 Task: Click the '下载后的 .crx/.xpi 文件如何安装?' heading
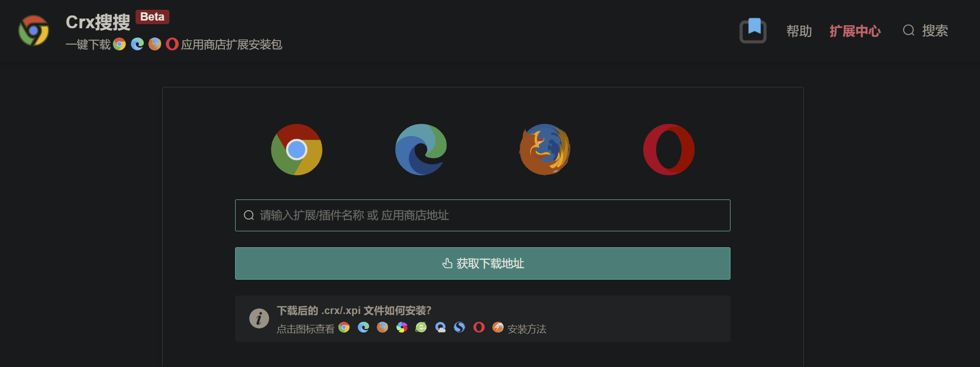click(x=354, y=310)
